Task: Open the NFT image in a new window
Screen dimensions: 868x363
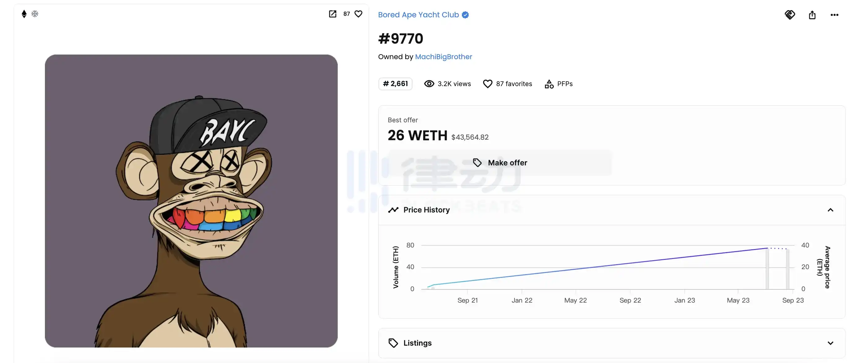Action: pos(332,14)
